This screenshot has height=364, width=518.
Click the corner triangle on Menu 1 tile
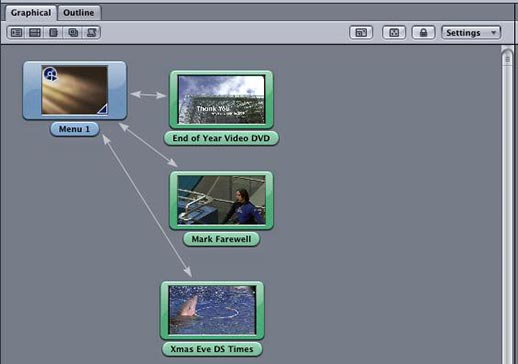tap(103, 109)
